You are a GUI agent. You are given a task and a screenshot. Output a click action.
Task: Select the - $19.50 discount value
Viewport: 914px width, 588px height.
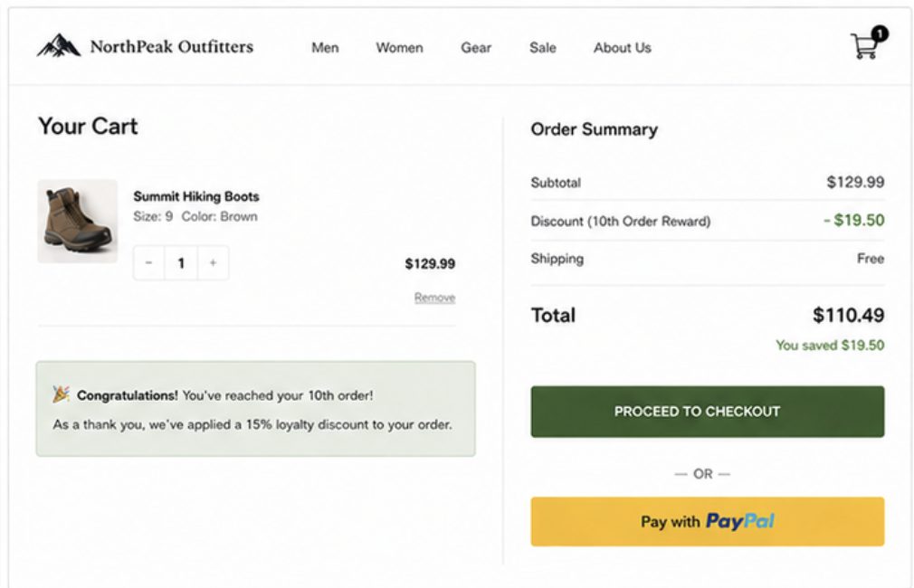[853, 221]
